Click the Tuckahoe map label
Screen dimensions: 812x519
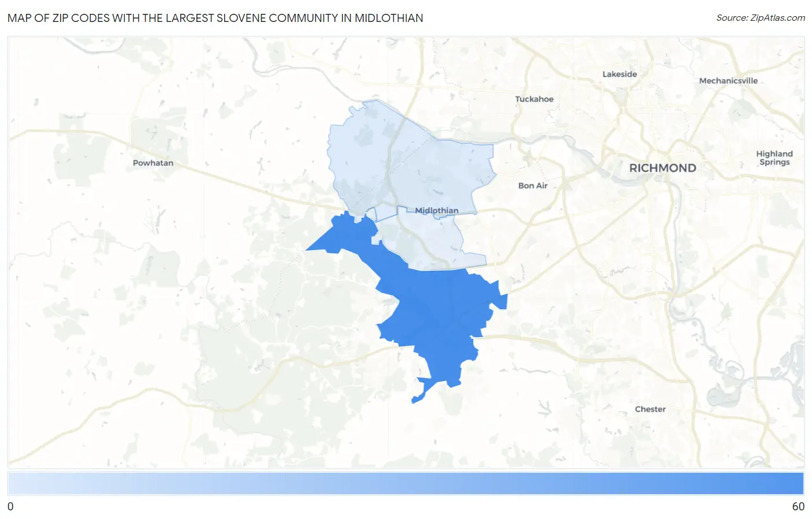(534, 99)
